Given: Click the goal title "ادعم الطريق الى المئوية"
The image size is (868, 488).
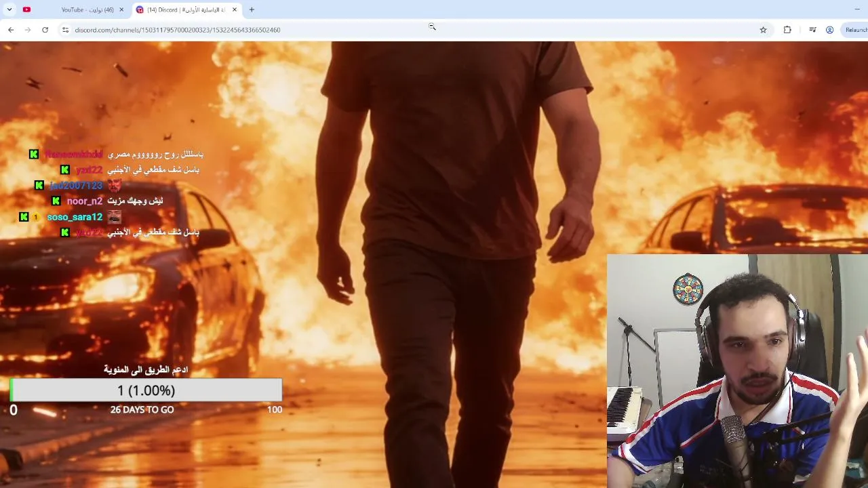Looking at the screenshot, I should point(146,369).
